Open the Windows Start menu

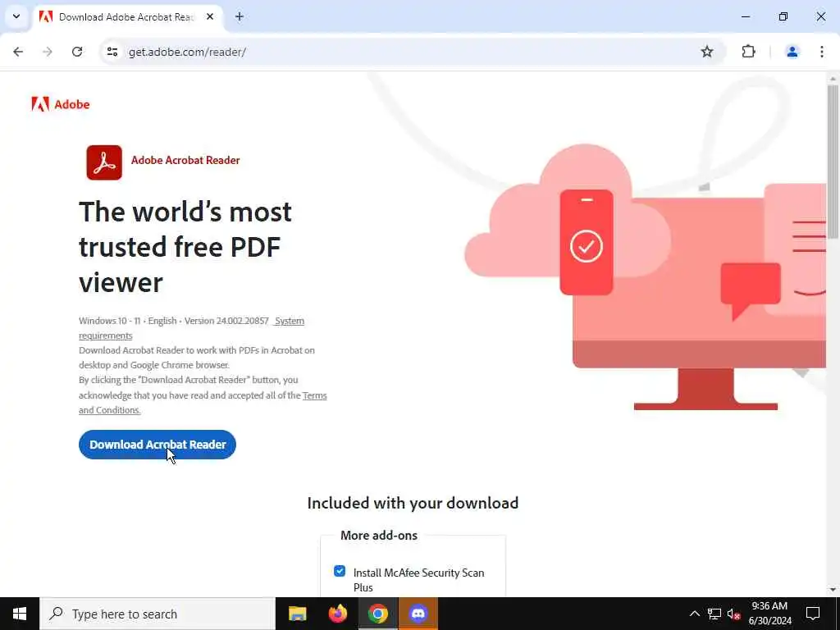pos(20,614)
